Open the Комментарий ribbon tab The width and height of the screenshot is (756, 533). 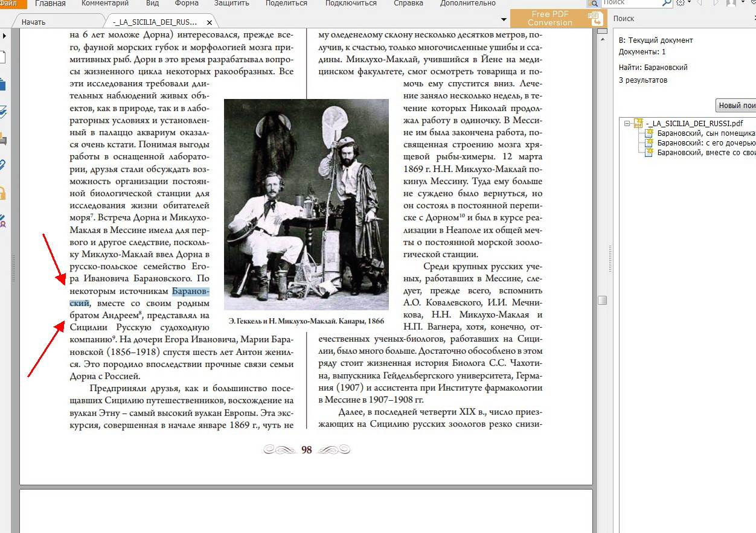[105, 3]
